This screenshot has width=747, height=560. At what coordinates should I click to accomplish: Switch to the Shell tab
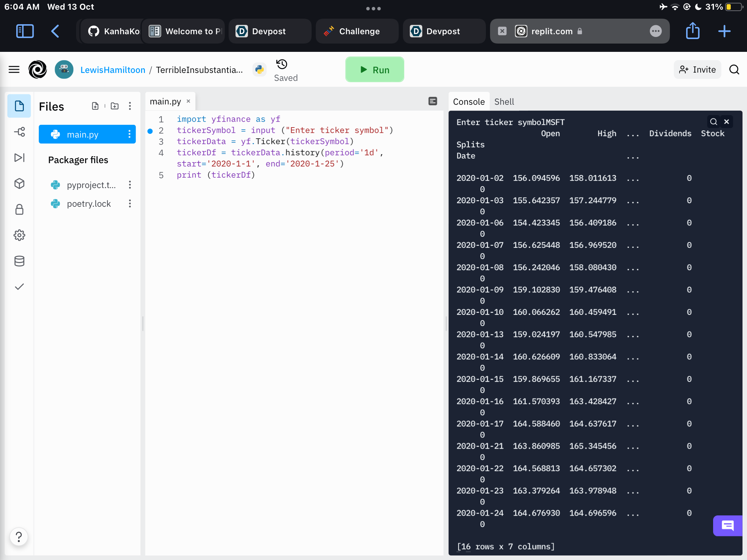(x=504, y=102)
